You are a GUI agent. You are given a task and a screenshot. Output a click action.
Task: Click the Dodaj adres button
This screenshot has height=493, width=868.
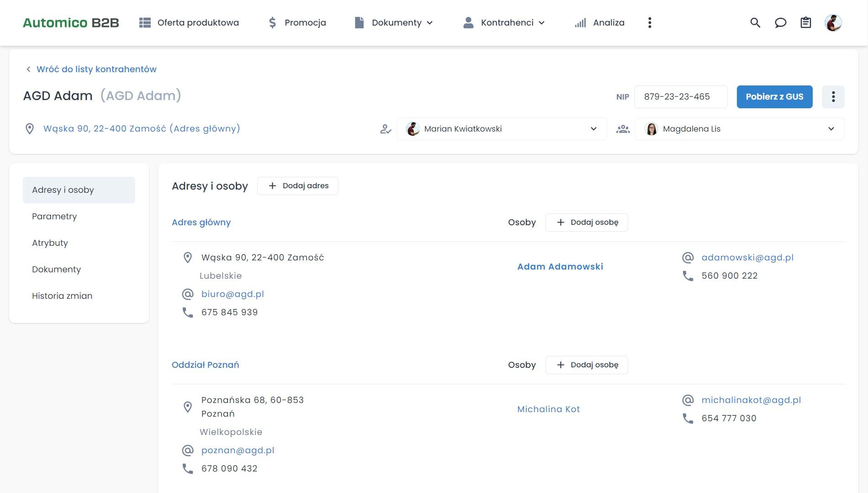(298, 186)
